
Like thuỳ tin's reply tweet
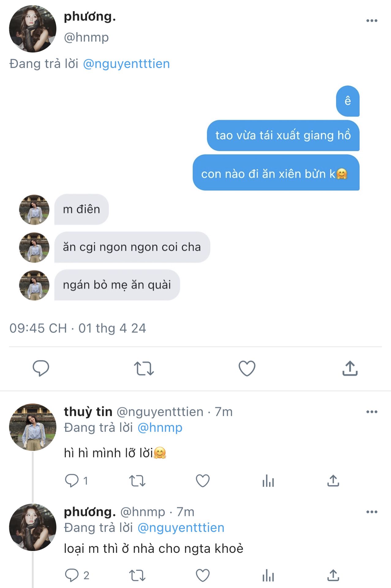point(203,481)
